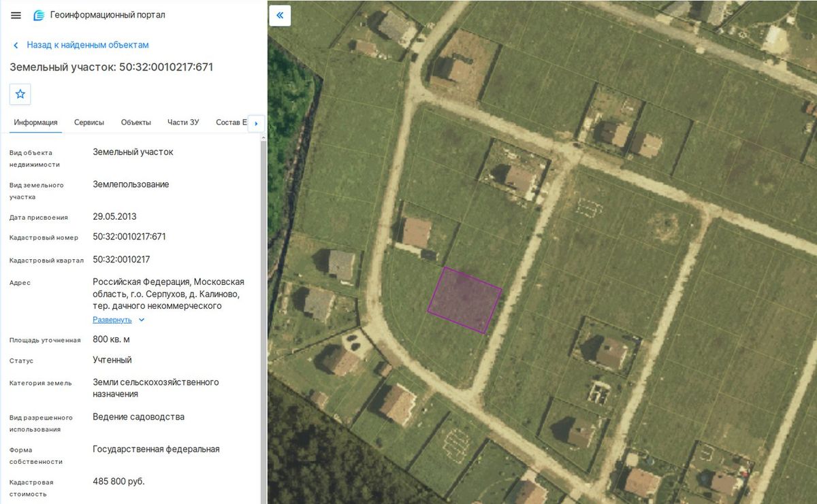This screenshot has height=504, width=817.
Task: Go back via Назад к найденным объектам
Action: pyautogui.click(x=88, y=45)
